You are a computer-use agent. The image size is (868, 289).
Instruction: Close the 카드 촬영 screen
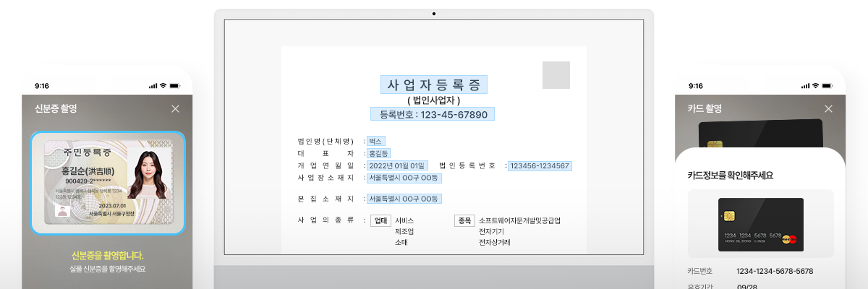[x=828, y=109]
